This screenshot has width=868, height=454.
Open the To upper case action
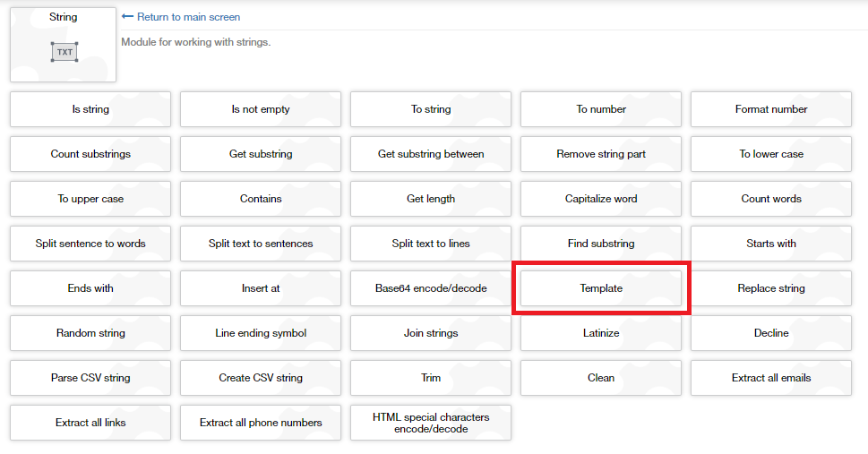(90, 199)
